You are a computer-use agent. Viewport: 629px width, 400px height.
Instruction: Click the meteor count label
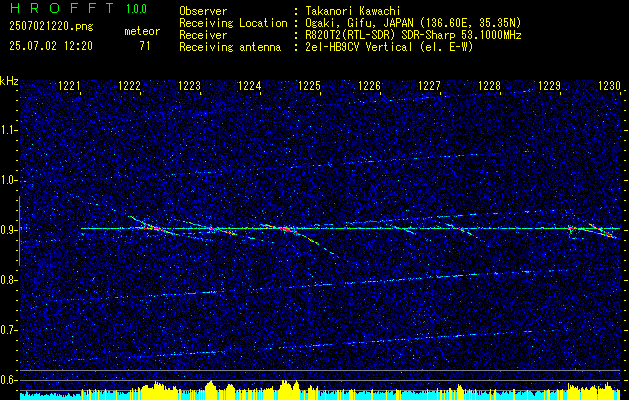point(142,31)
